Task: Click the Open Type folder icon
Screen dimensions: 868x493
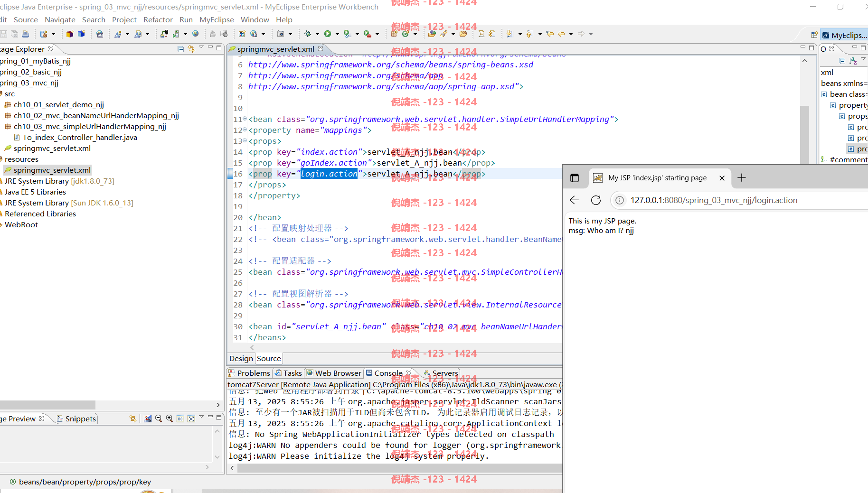Action: [432, 34]
